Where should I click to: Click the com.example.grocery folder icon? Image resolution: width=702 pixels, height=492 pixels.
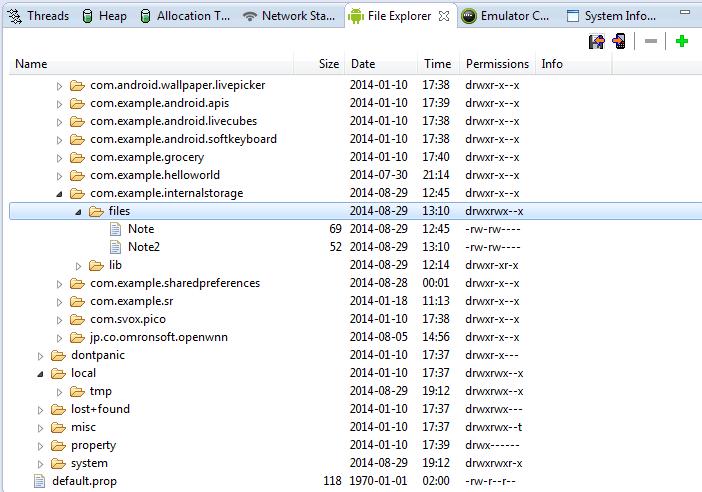[77, 158]
